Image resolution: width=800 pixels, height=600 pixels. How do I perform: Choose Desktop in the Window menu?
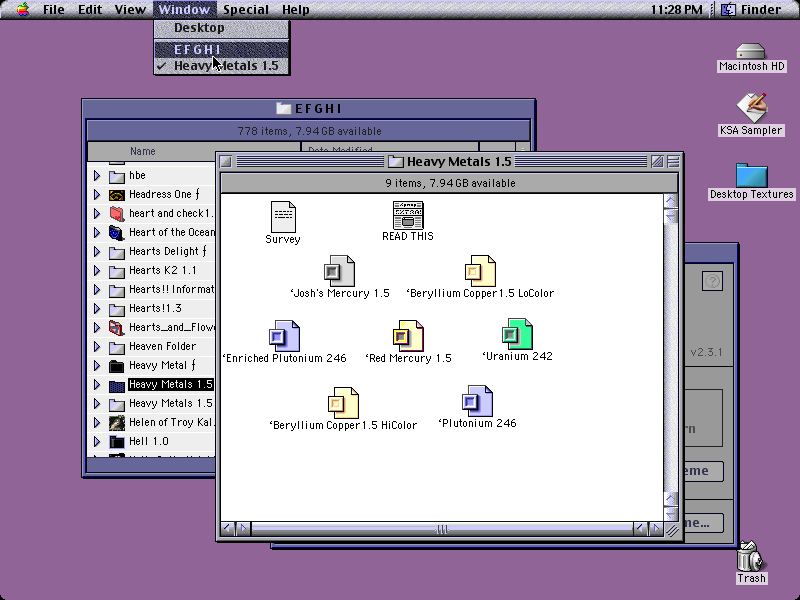tap(222, 28)
